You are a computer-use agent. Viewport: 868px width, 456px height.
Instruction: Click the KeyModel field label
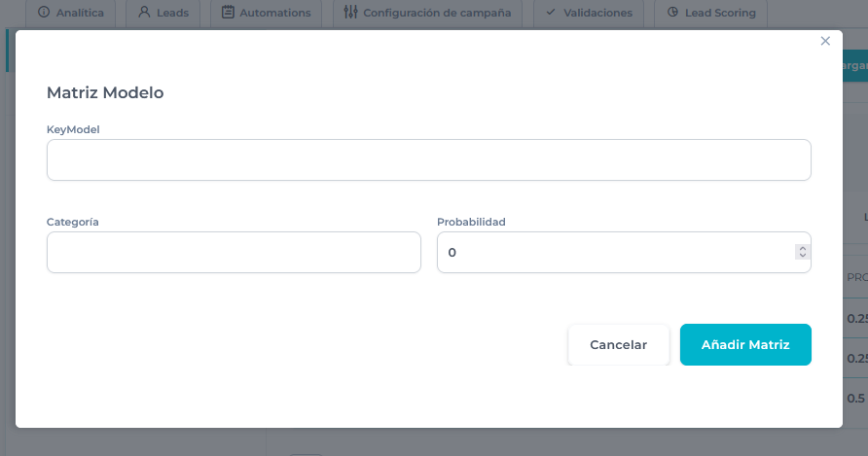pos(73,128)
